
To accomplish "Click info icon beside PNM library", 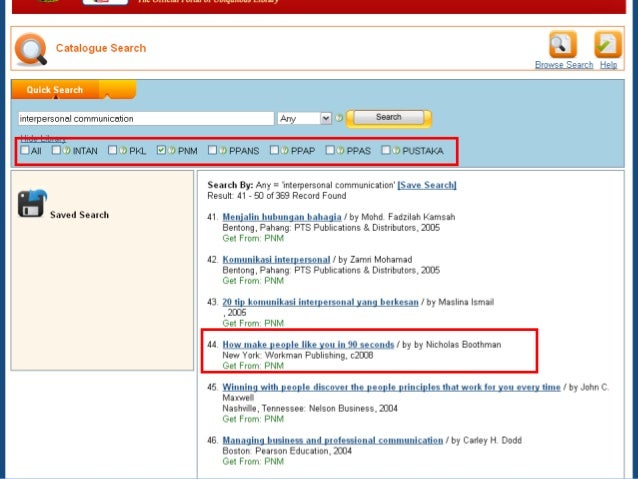I will click(x=172, y=151).
